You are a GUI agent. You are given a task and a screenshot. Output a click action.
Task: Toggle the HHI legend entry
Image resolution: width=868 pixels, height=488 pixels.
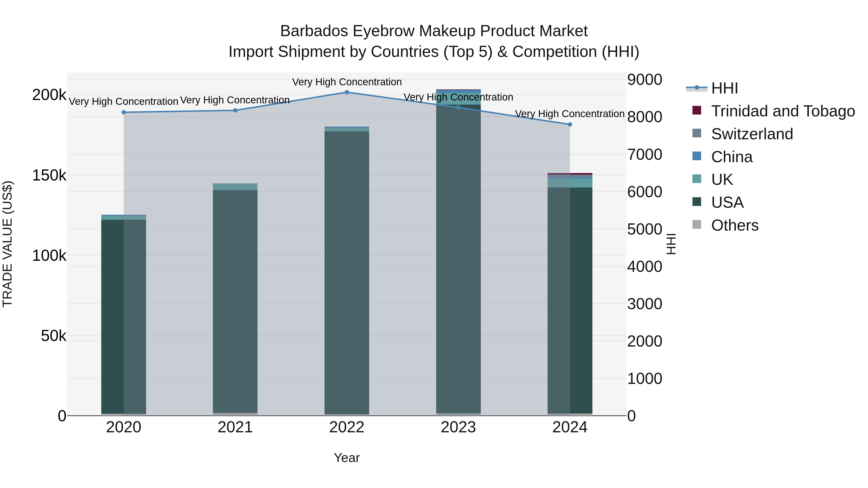click(712, 88)
